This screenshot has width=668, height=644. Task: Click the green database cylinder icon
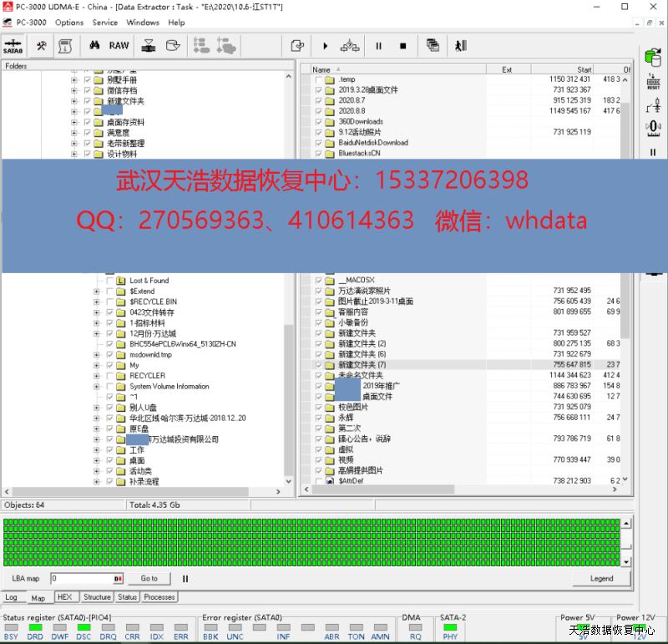tap(653, 58)
